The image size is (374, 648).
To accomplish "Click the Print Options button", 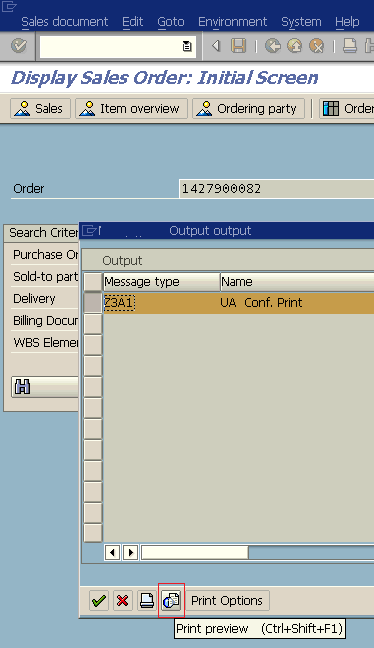I will coord(226,600).
